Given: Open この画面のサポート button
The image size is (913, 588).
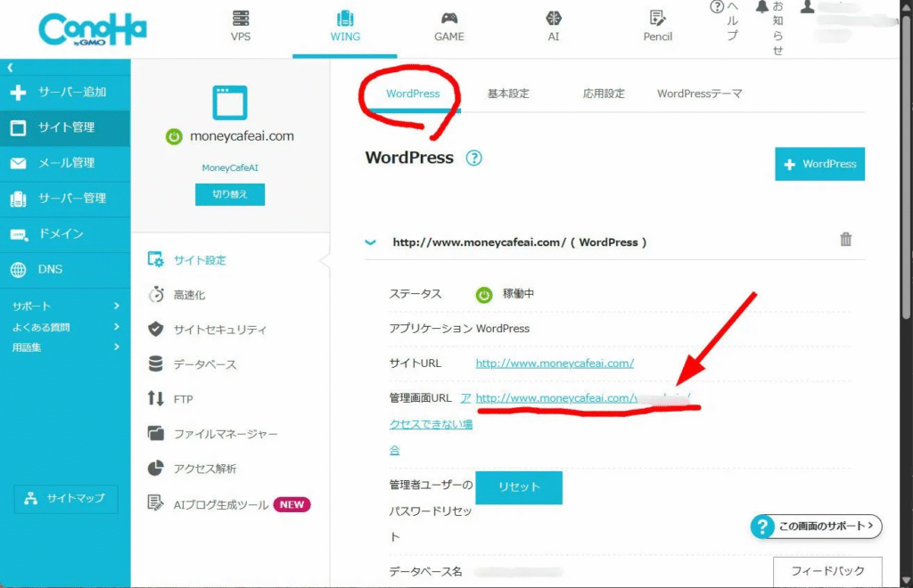Looking at the screenshot, I should [x=816, y=527].
